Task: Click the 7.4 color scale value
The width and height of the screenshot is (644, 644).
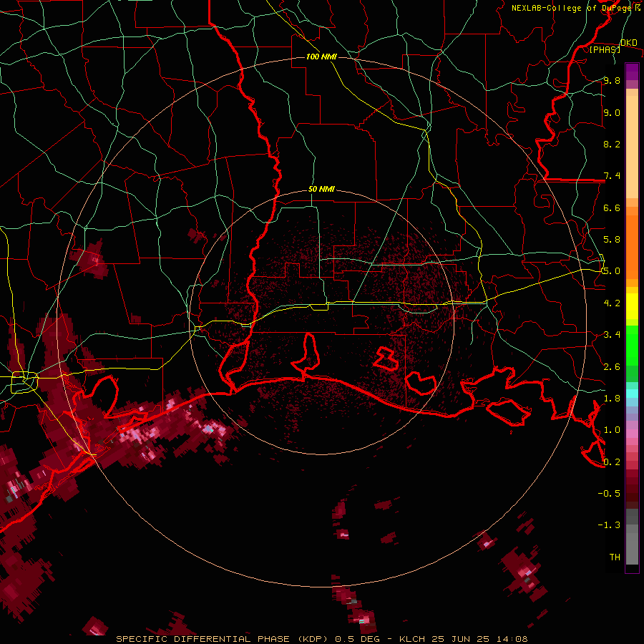Action: (x=612, y=176)
